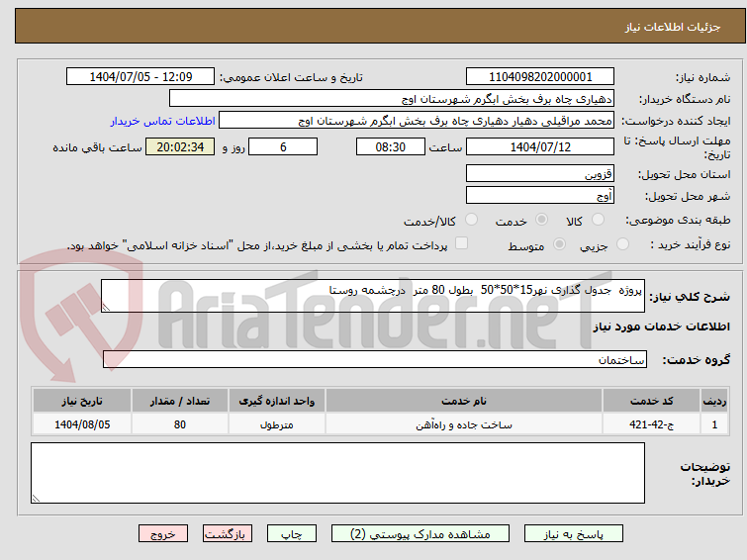The height and width of the screenshot is (560, 747).
Task: Click the استان محل تحویل field قزوین
Action: [540, 173]
